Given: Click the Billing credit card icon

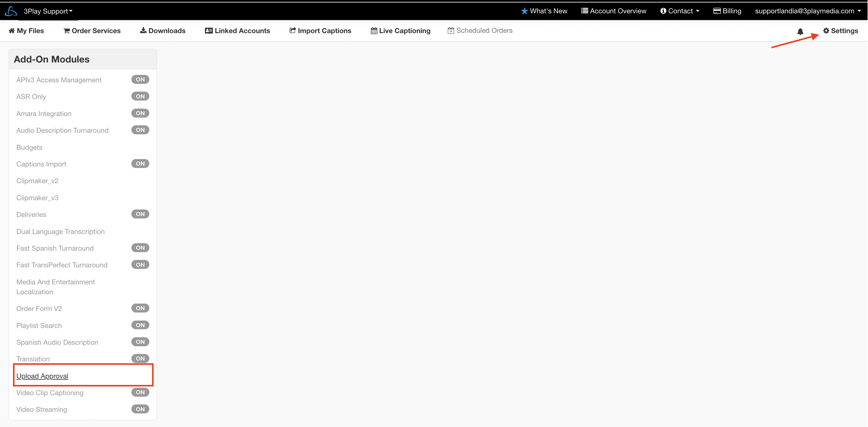Looking at the screenshot, I should coord(717,11).
